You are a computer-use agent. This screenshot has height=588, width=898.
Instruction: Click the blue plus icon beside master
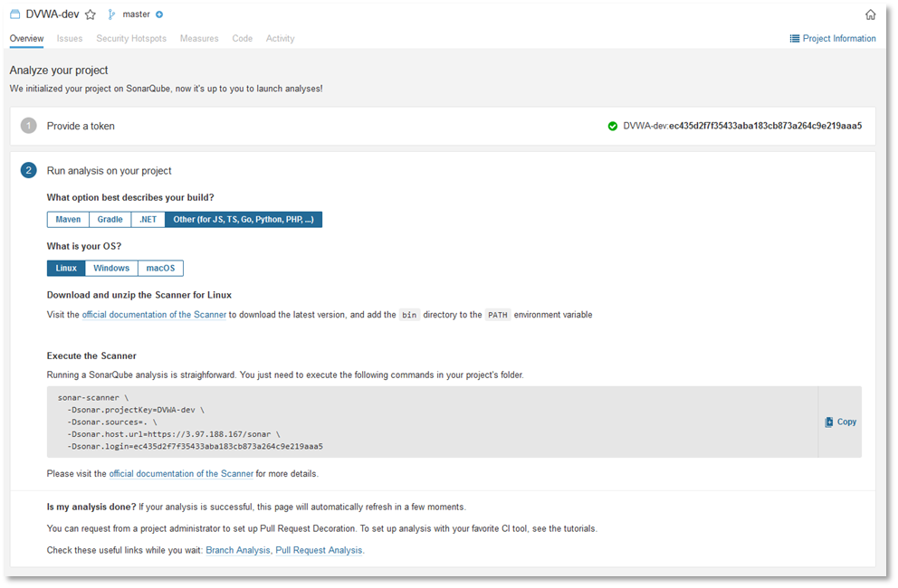tap(159, 14)
